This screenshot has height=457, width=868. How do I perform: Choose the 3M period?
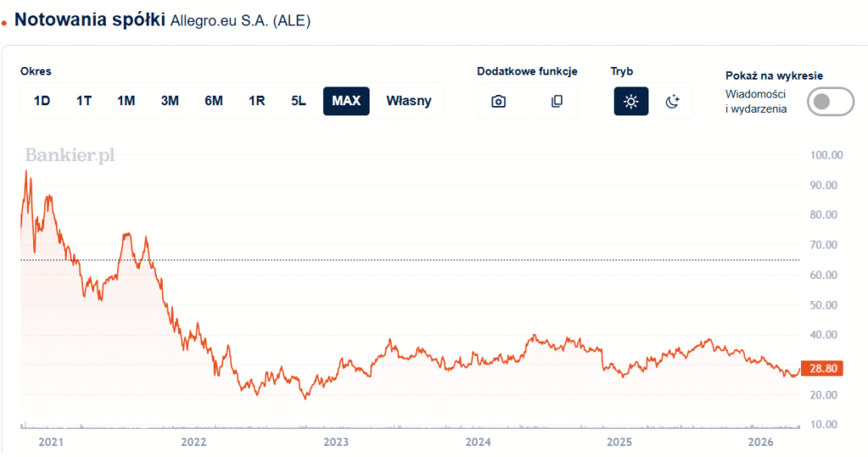click(x=170, y=101)
